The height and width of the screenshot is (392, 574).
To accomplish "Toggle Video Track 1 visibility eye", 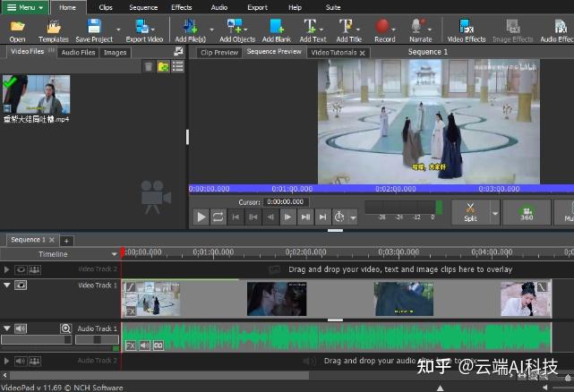I will (21, 285).
